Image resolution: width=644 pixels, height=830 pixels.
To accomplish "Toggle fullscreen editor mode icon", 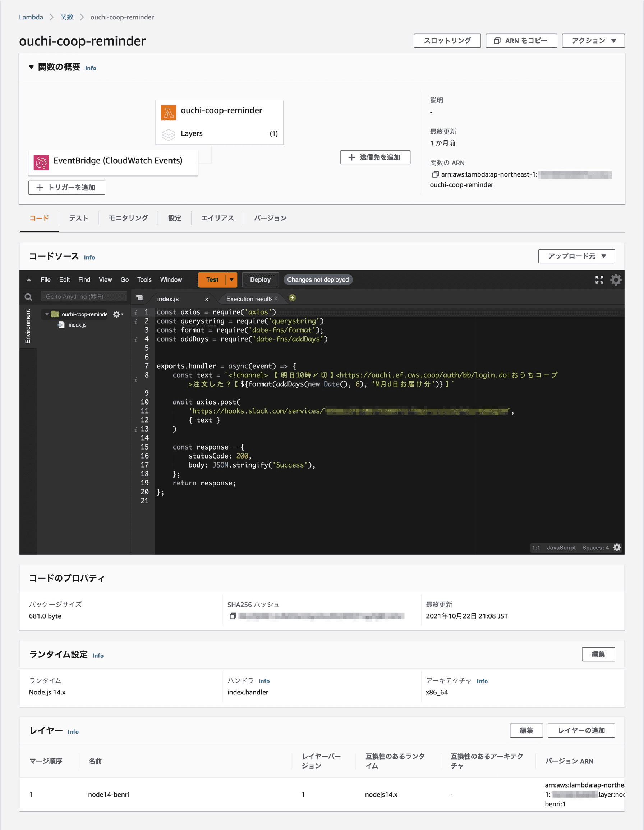I will tap(599, 280).
